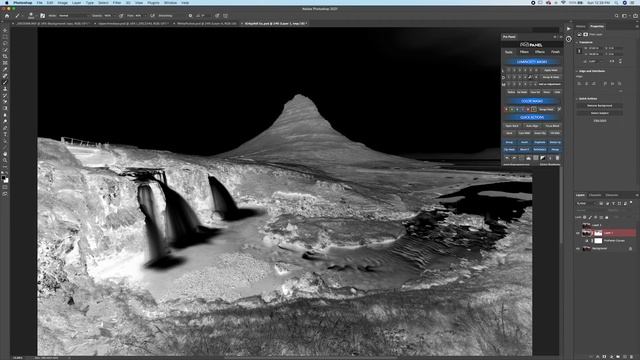Collapse the Transform section in Properties
This screenshot has width=640, height=360.
(x=577, y=42)
